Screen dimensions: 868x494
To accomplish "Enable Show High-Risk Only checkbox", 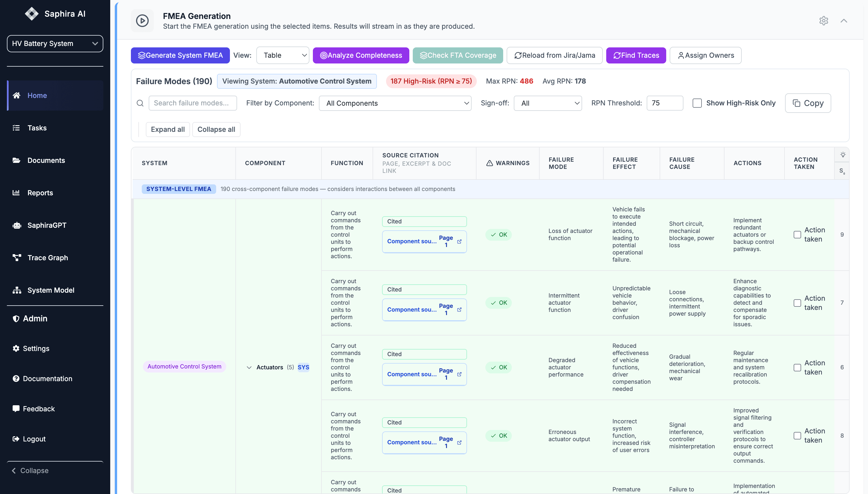I will (x=697, y=103).
